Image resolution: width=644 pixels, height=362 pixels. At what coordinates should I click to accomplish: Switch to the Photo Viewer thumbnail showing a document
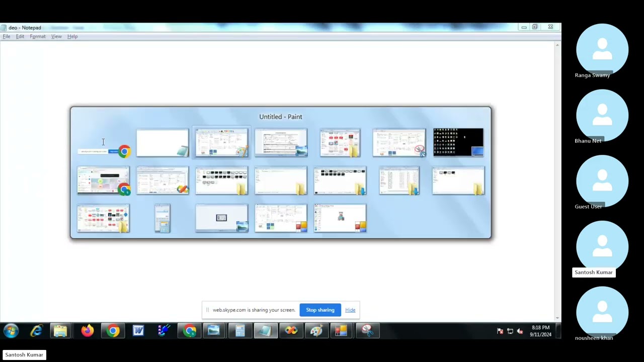coord(281,143)
